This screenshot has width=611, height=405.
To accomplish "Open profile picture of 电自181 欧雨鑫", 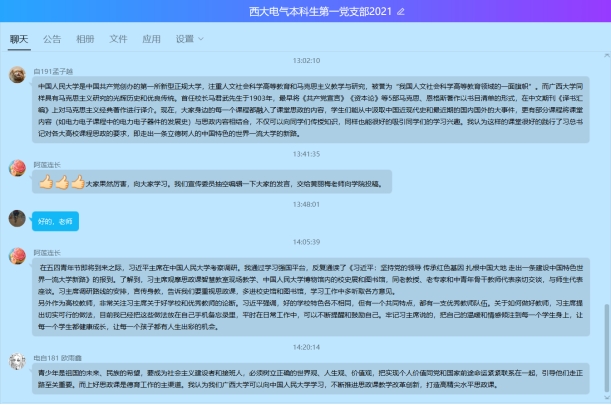I will [17, 360].
